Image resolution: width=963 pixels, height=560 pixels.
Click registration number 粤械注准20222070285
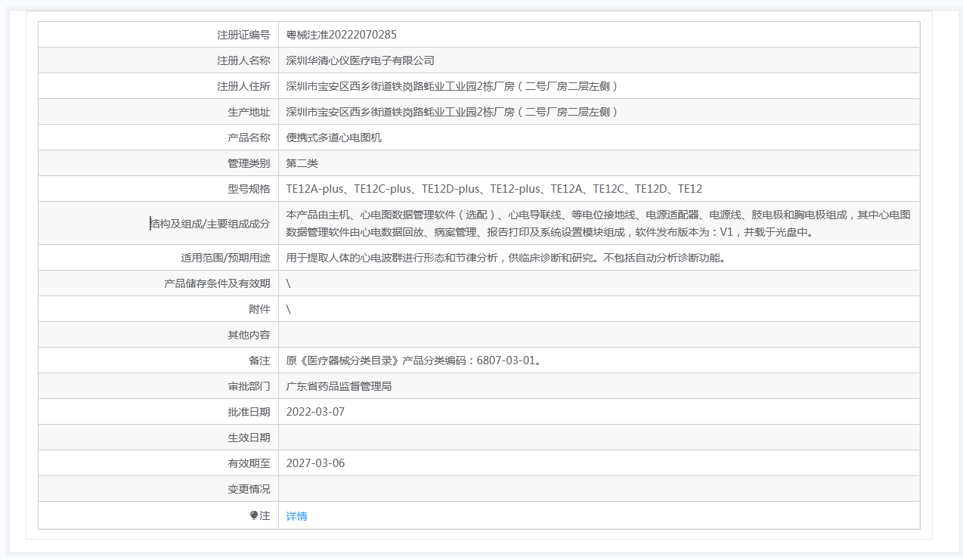(x=341, y=35)
